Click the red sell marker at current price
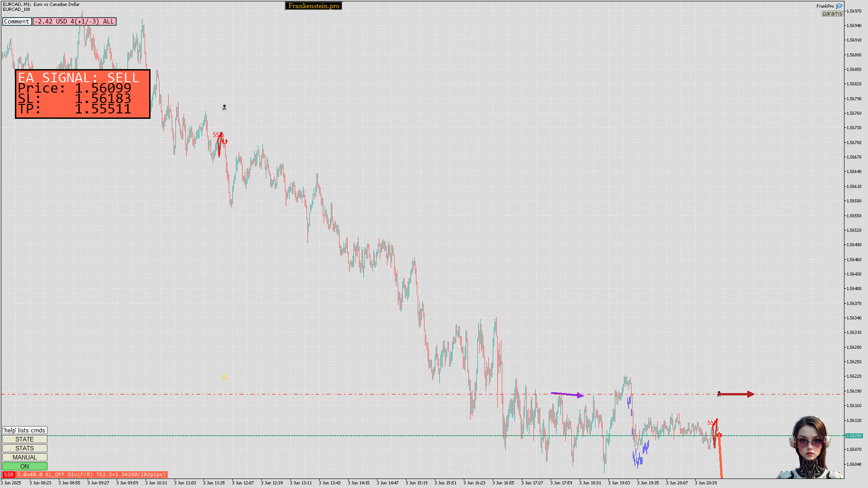This screenshot has width=868, height=488. [719, 435]
